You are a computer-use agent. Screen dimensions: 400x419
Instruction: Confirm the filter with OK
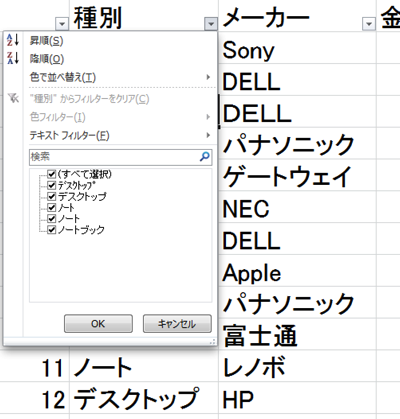(x=98, y=324)
